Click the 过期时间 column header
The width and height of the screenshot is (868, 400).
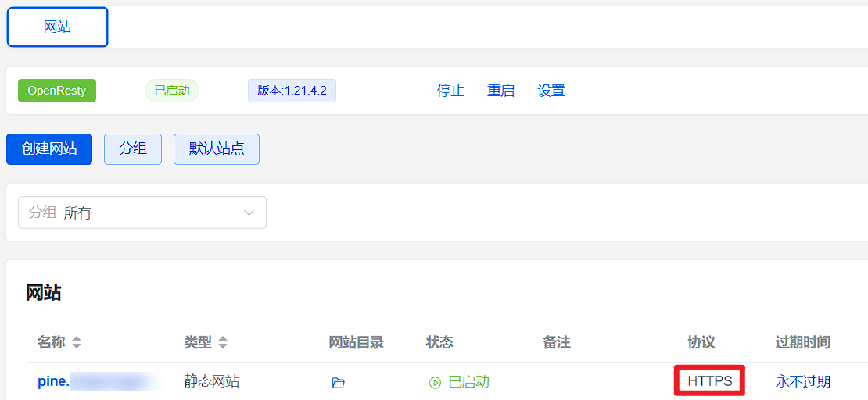[x=802, y=342]
